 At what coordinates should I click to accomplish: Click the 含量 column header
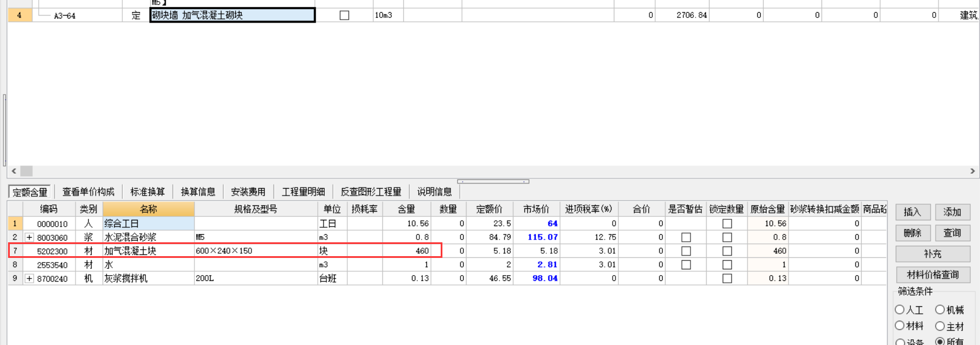(406, 209)
